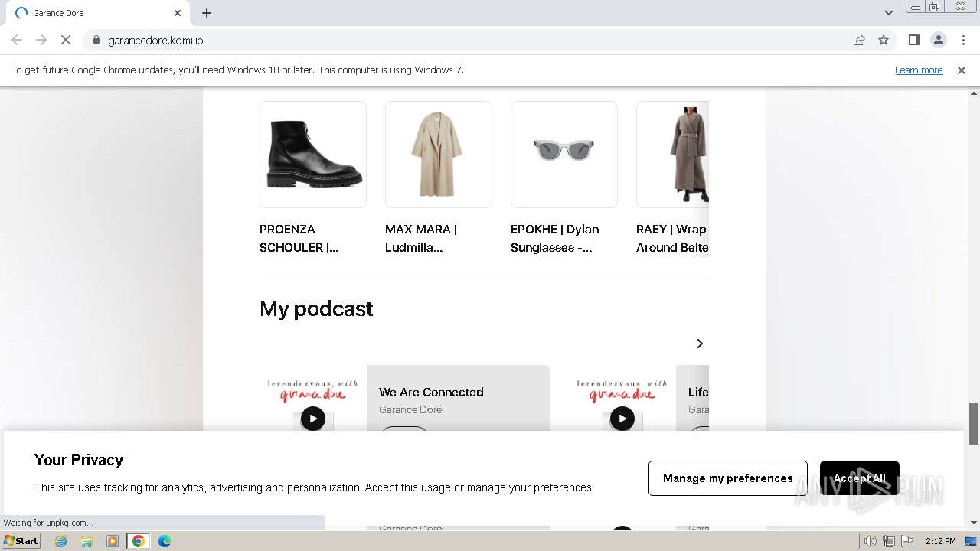The width and height of the screenshot is (980, 551).
Task: Open the Raey wrap coat thumbnail
Action: [672, 155]
